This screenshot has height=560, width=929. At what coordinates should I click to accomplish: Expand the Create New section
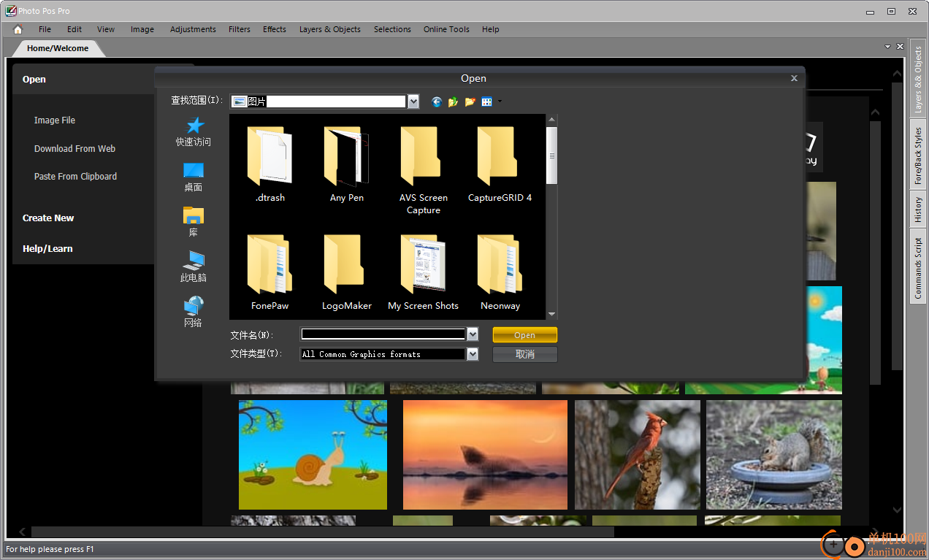coord(48,218)
